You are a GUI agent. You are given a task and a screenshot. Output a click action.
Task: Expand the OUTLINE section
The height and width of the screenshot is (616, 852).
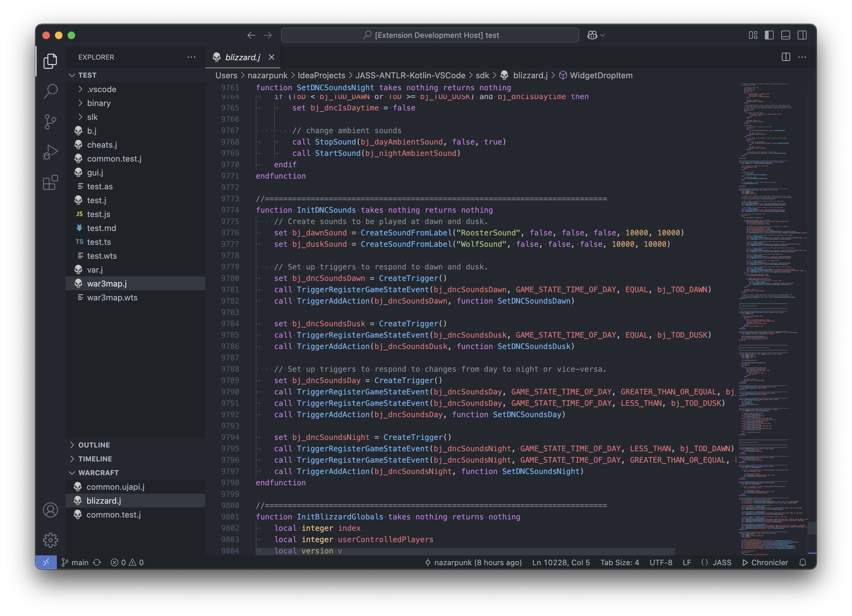coord(94,445)
